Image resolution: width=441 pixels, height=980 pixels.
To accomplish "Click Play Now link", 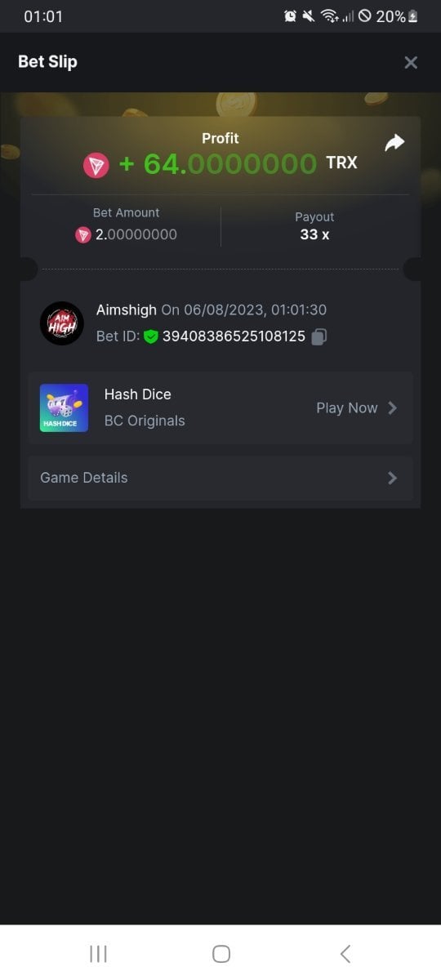I will [347, 408].
